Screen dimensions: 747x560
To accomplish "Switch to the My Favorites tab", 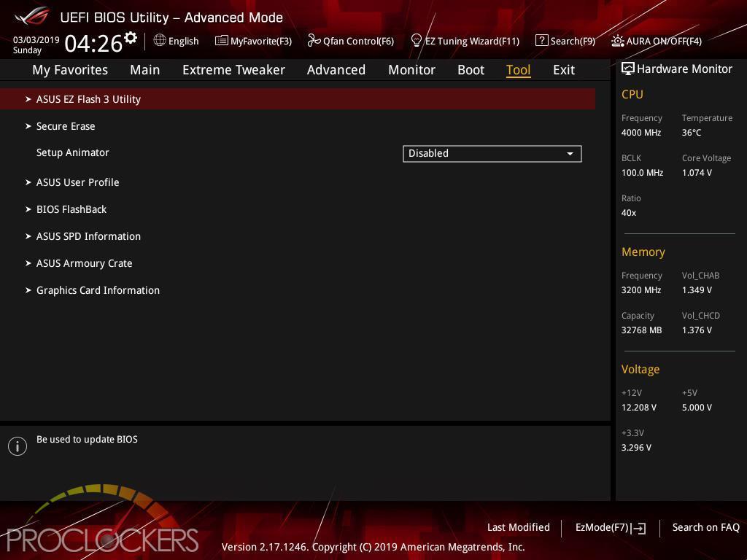I will click(70, 70).
